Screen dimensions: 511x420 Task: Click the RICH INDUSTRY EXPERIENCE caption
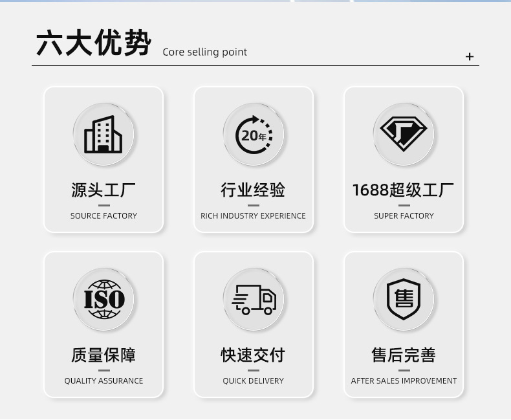click(x=253, y=216)
